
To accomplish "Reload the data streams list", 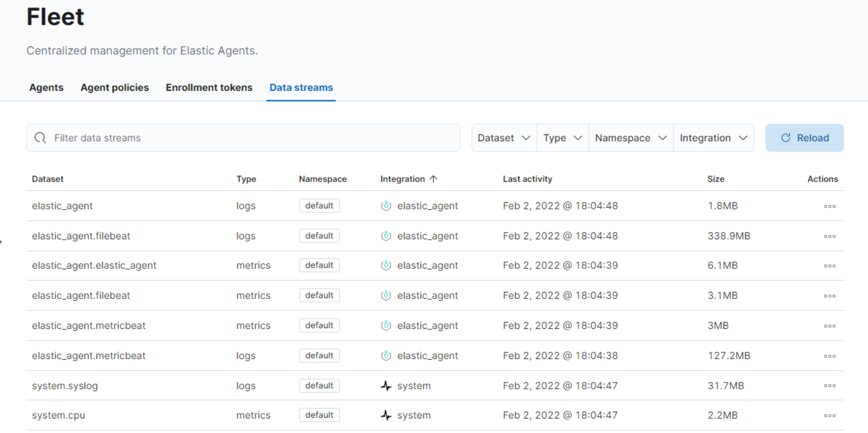I will pyautogui.click(x=805, y=138).
